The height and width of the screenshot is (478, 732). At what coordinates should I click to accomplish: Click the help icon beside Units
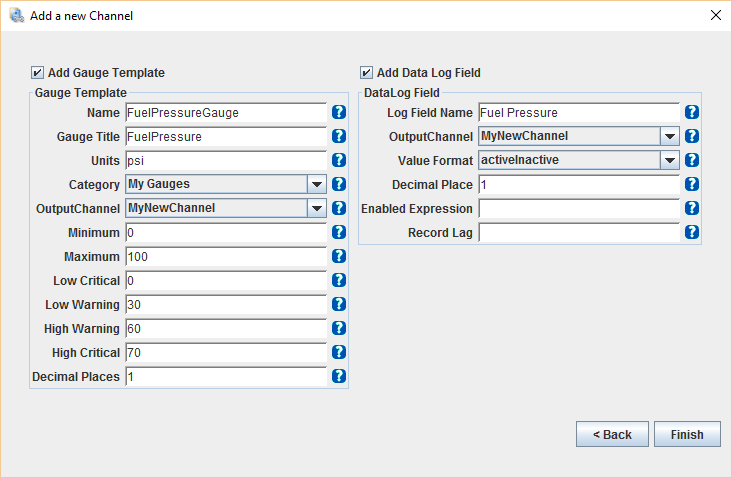tap(339, 160)
